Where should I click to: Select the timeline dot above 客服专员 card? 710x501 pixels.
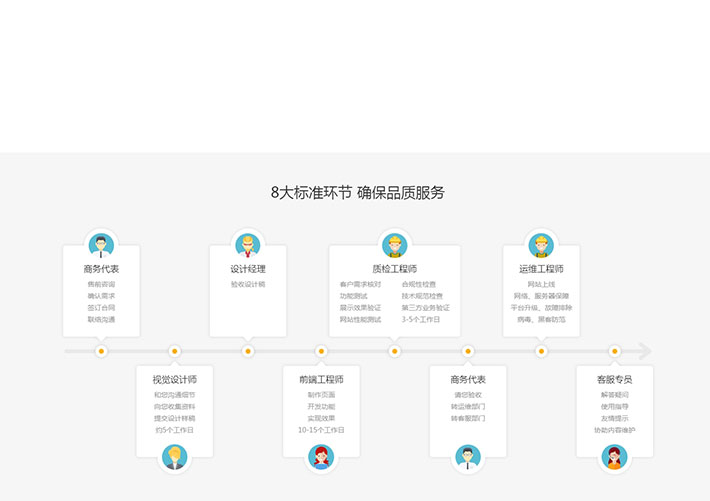pyautogui.click(x=614, y=351)
